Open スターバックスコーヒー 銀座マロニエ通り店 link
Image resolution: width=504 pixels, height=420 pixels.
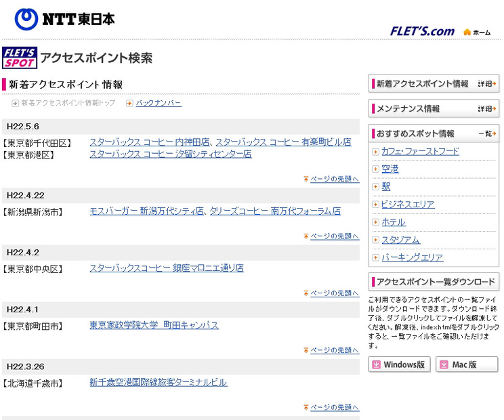(x=167, y=268)
